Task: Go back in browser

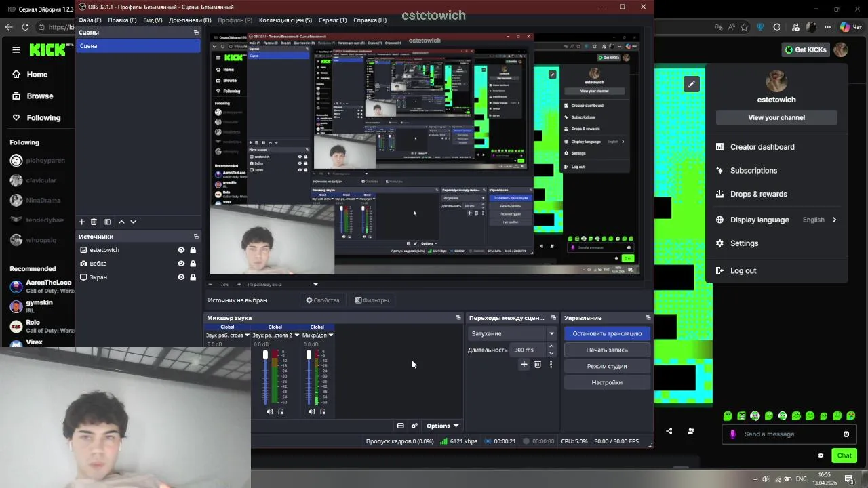Action: [x=9, y=27]
